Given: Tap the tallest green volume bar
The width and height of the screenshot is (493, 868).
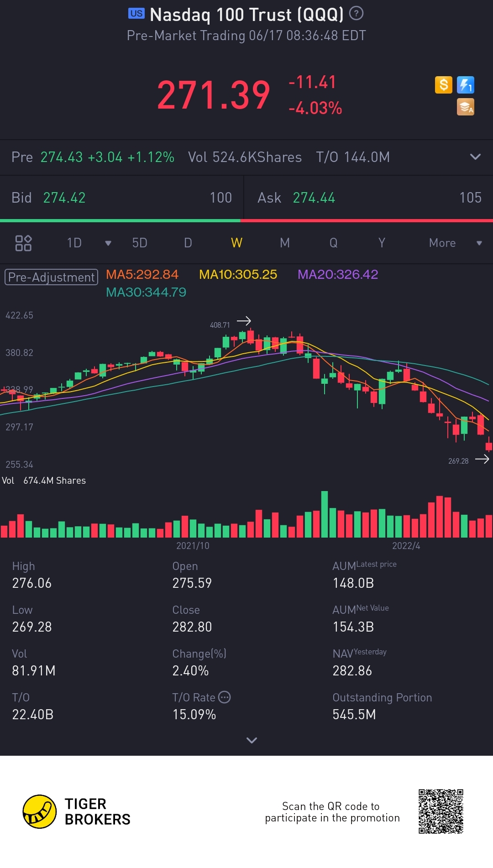Looking at the screenshot, I should click(325, 514).
